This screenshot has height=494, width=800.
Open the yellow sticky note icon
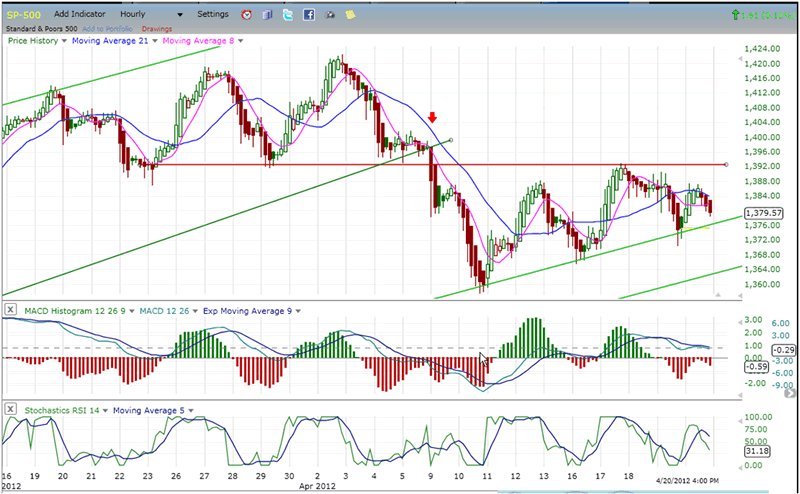coord(349,16)
